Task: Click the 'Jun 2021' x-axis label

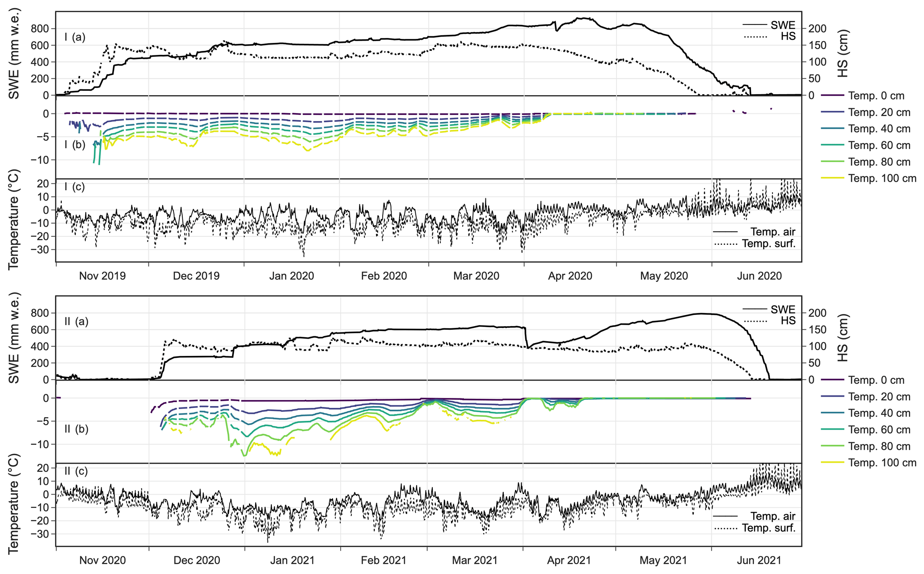Action: (759, 560)
